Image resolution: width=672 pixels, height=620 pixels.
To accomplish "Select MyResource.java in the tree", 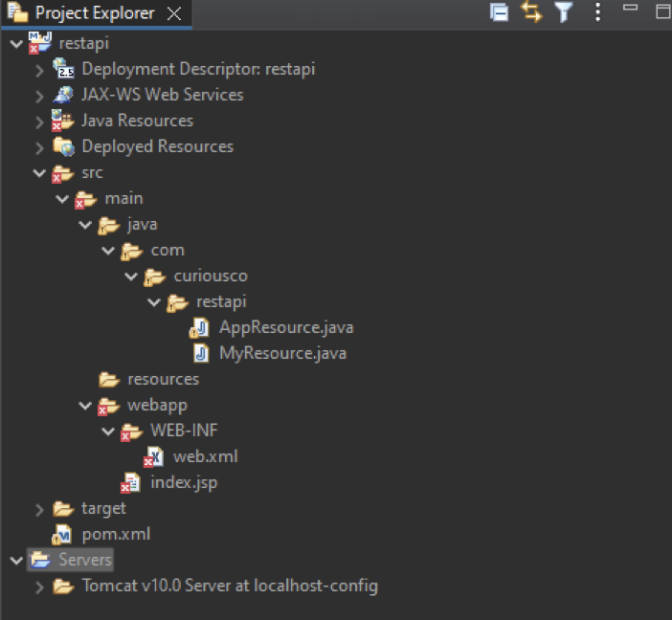I will [282, 353].
